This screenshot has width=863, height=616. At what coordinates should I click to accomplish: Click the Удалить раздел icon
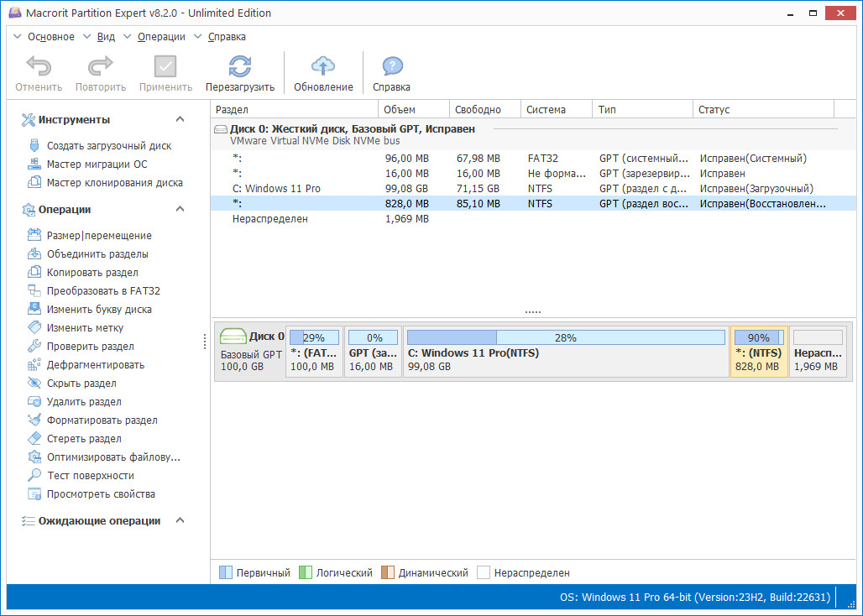[34, 401]
